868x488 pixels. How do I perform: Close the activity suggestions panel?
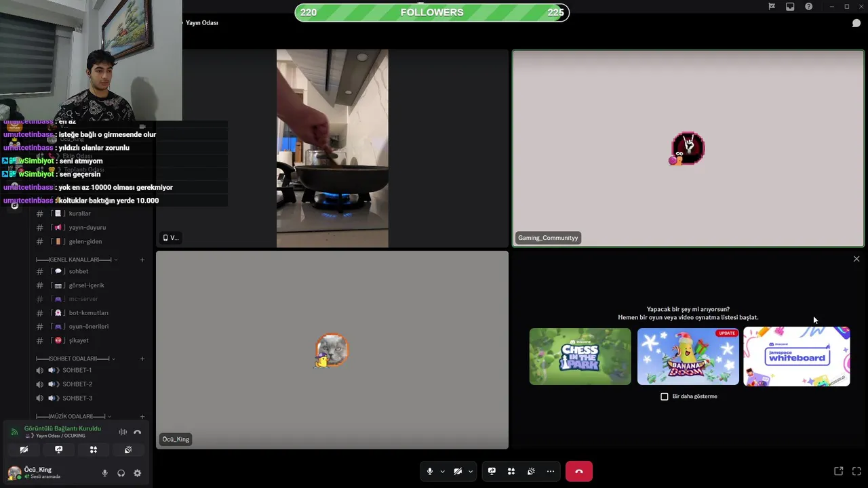(x=856, y=259)
